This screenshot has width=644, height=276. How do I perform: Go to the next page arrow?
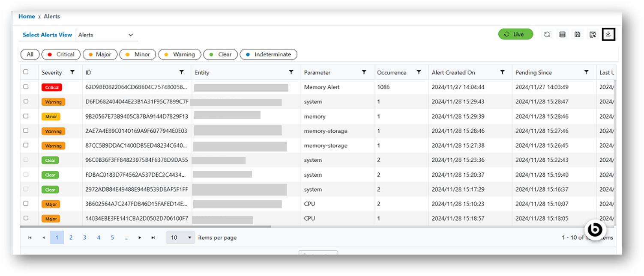click(140, 237)
